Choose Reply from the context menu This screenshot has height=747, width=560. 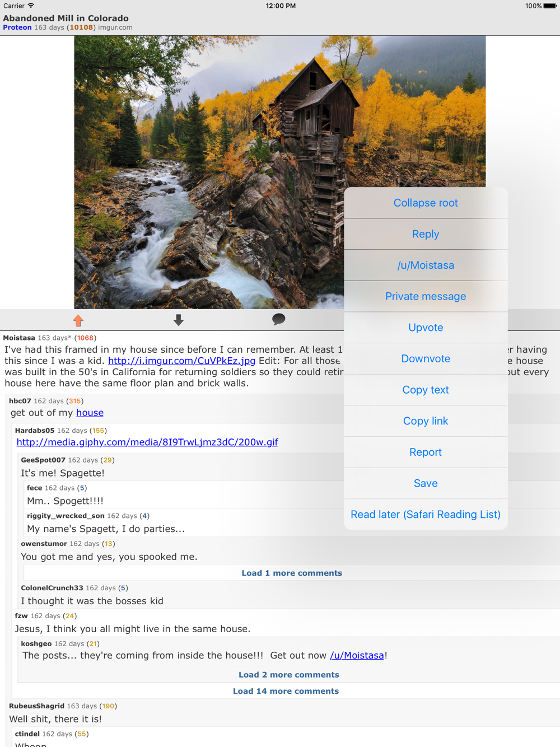click(x=426, y=234)
